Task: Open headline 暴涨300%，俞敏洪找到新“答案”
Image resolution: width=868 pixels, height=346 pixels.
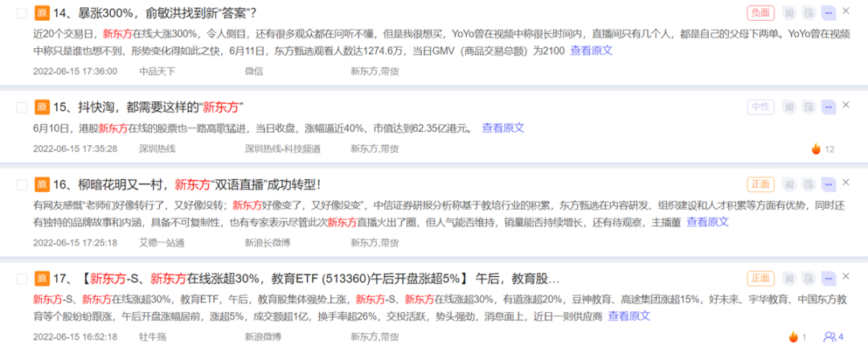Action: [154, 13]
